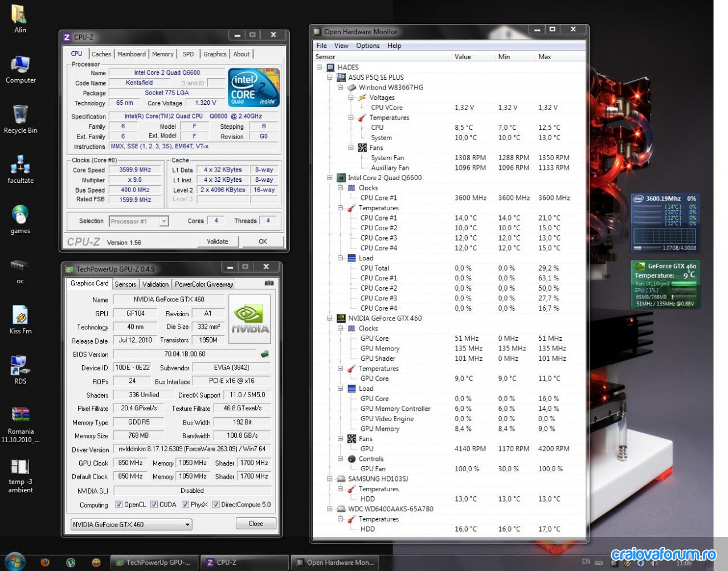Select the Winbond W83667HG chip icon
Screen dimensions: 728x571
351,88
